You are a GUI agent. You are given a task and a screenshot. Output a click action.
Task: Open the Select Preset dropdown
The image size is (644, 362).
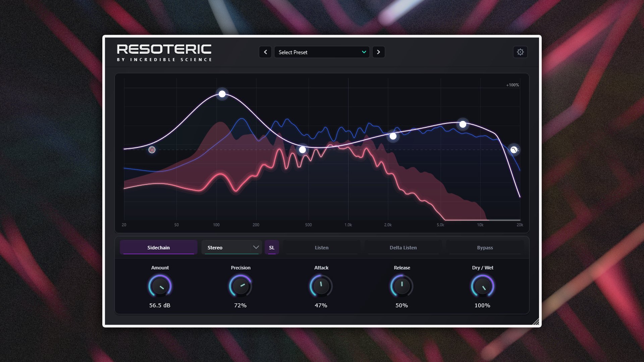pos(322,52)
